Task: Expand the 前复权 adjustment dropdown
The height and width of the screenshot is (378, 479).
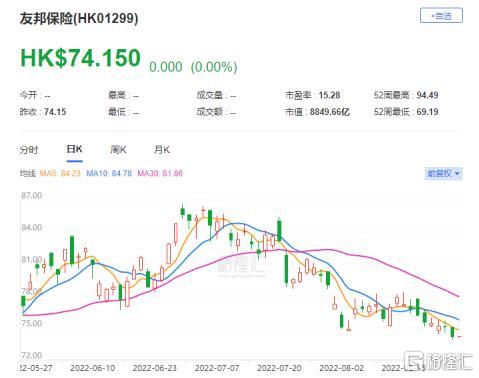Action: coord(443,173)
